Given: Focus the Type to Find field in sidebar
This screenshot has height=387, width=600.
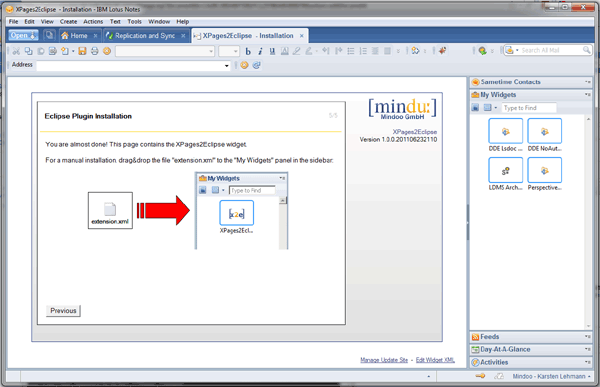Looking at the screenshot, I should click(x=529, y=108).
